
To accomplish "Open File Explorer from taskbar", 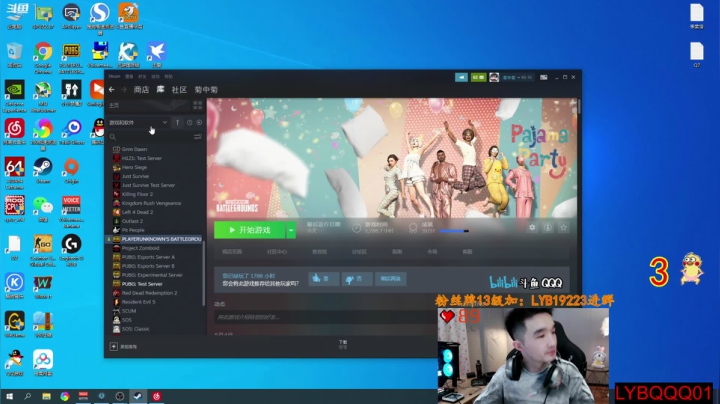I will [46, 396].
